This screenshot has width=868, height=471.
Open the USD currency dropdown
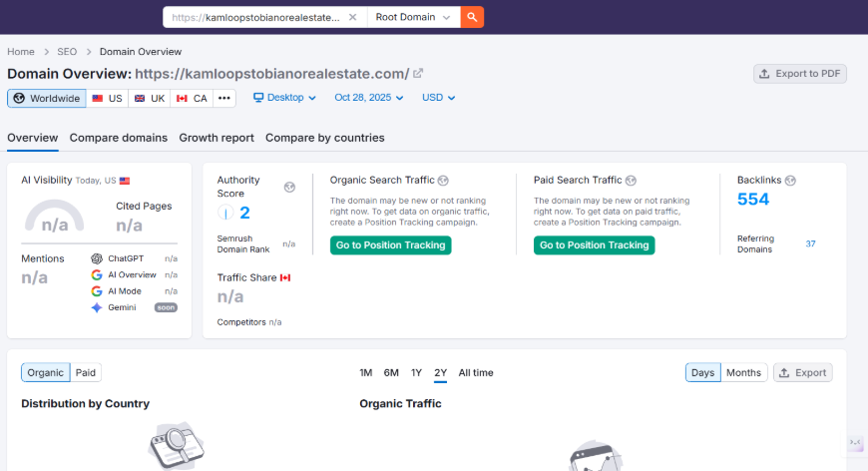(438, 98)
